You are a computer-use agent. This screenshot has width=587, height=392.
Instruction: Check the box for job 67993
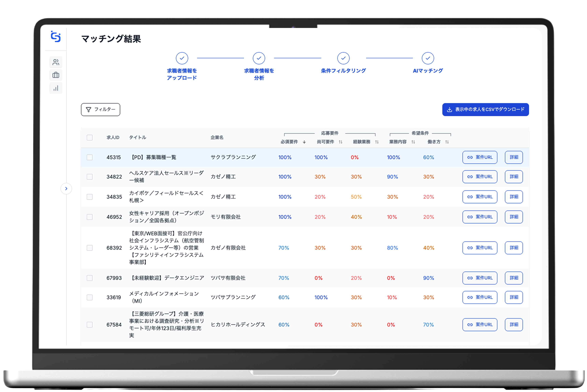point(90,278)
